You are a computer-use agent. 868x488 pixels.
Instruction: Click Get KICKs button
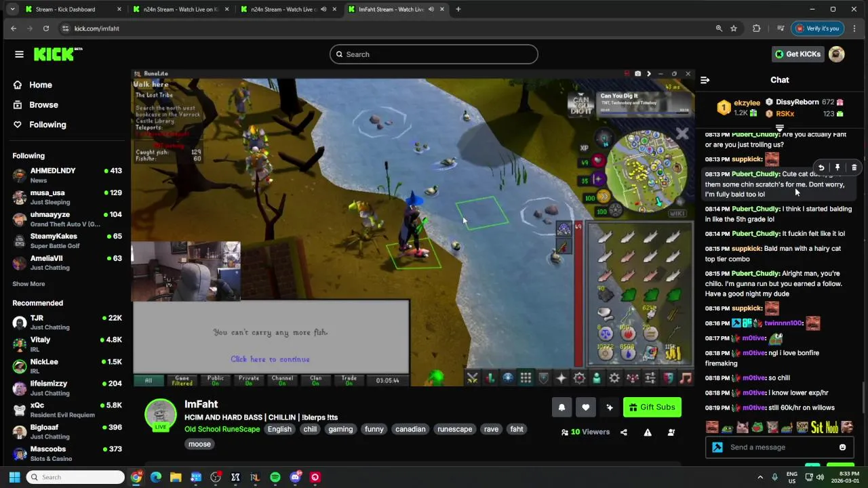click(x=797, y=54)
